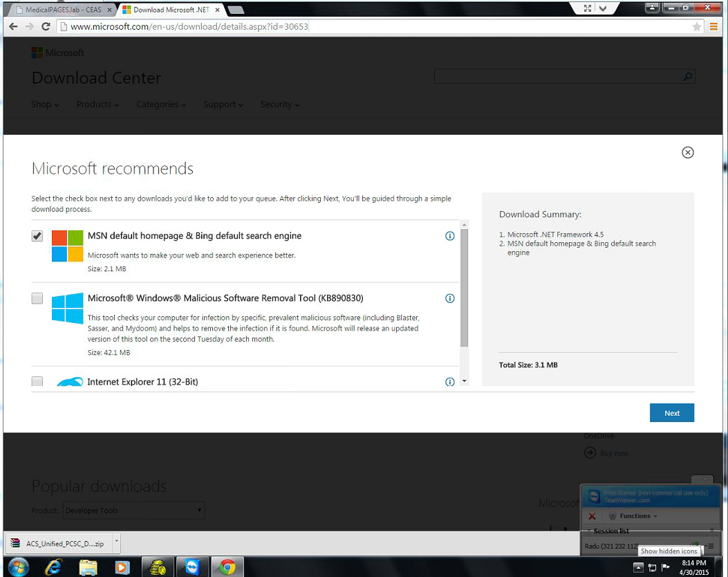This screenshot has width=728, height=577.
Task: Open Windows Explorer folder from taskbar
Action: [88, 567]
